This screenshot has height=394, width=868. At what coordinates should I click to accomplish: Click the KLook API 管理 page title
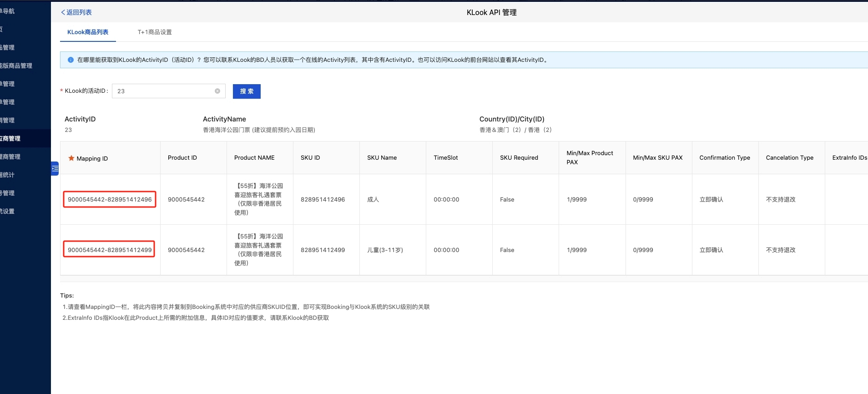tap(492, 12)
